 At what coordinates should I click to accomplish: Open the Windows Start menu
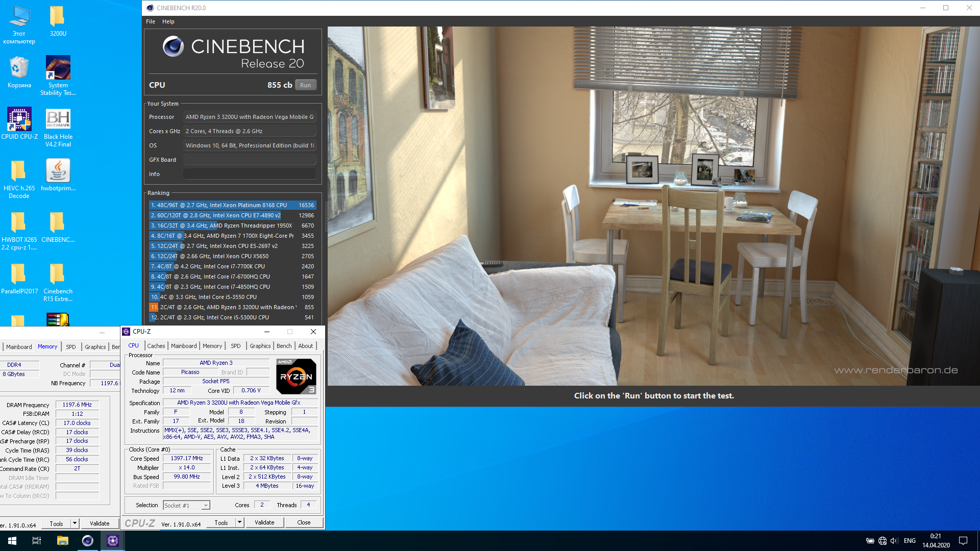(12, 541)
